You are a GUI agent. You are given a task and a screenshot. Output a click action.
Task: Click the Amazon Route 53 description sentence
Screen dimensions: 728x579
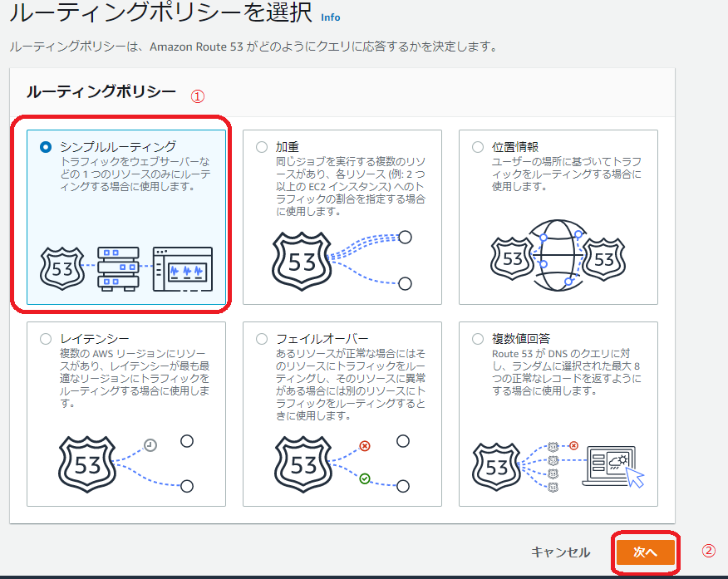coord(254,47)
